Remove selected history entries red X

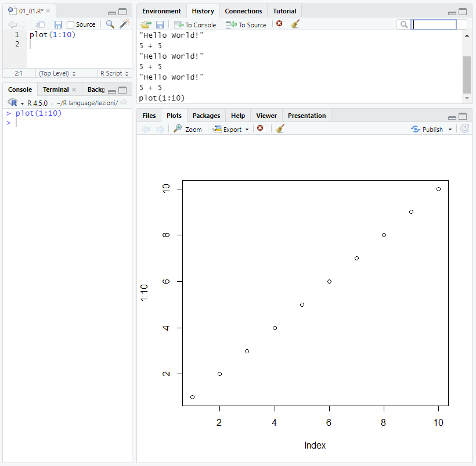279,23
